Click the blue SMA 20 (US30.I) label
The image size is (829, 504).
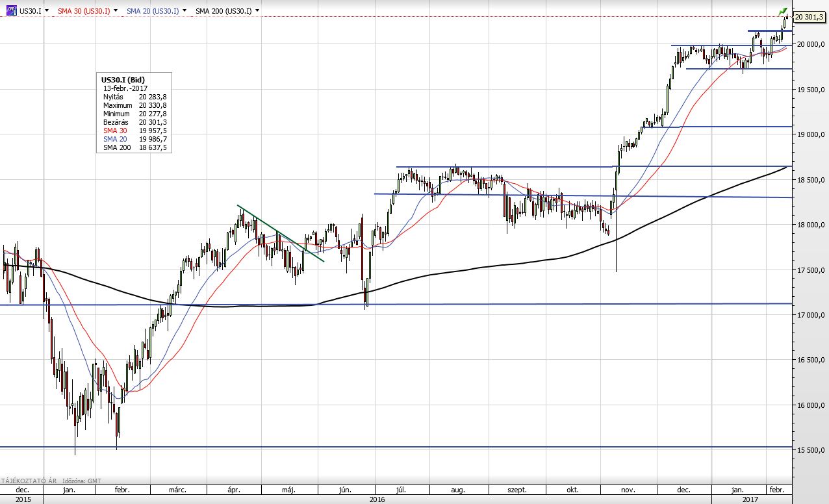(152, 11)
